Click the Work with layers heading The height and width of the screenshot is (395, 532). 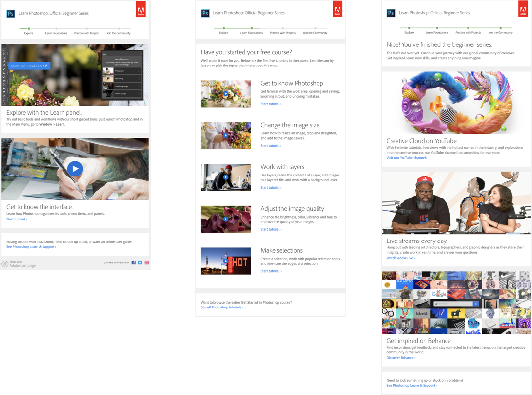[282, 167]
